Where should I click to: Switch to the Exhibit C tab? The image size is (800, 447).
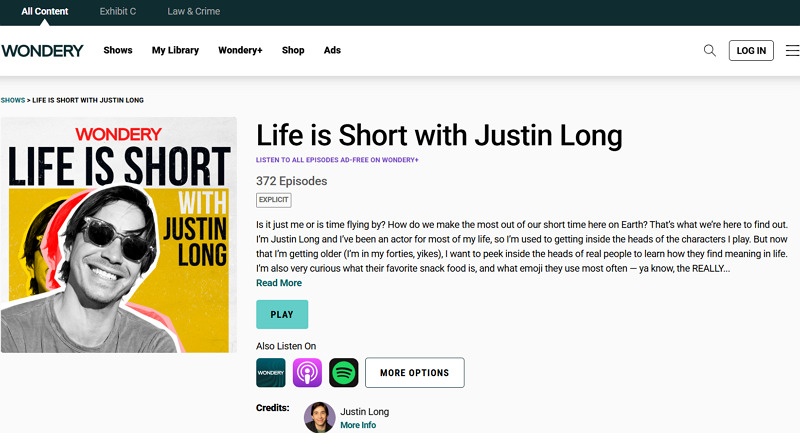click(x=118, y=11)
